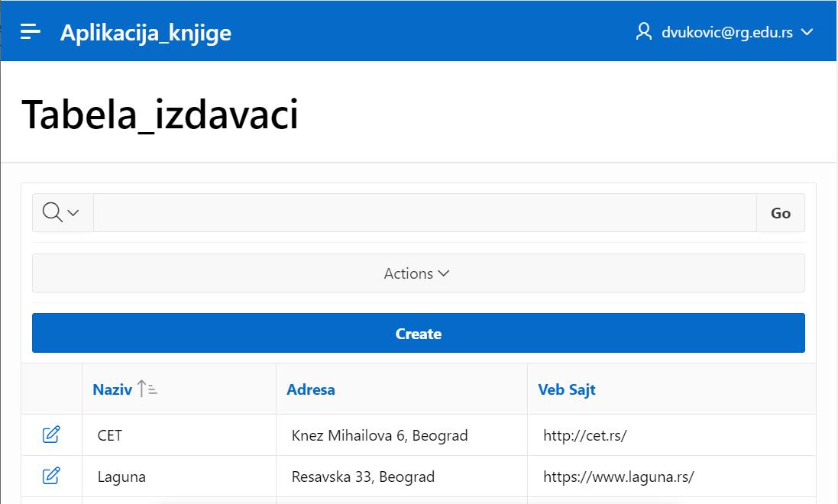The image size is (838, 504).
Task: Open the hamburger navigation menu
Action: 31,31
